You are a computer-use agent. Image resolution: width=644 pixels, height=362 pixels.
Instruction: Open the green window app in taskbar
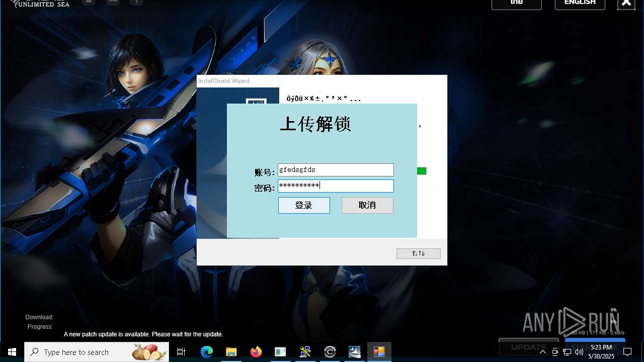point(280,352)
